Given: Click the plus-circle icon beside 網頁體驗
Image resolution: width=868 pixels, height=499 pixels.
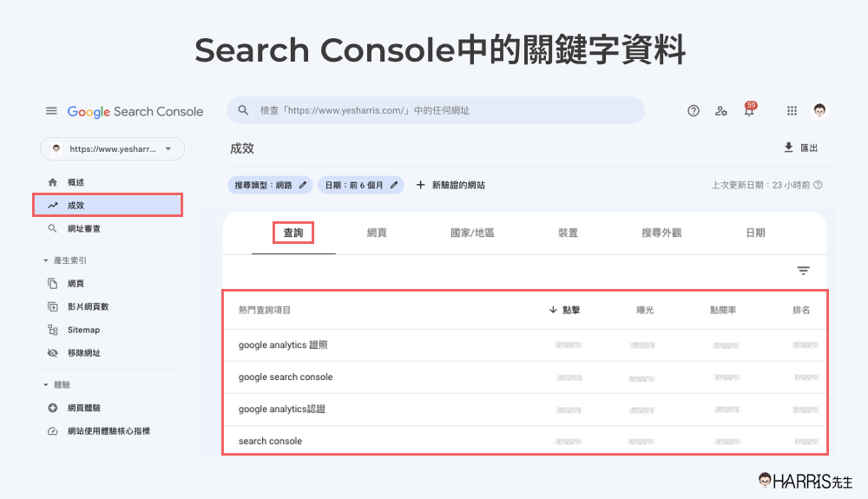Looking at the screenshot, I should point(53,408).
